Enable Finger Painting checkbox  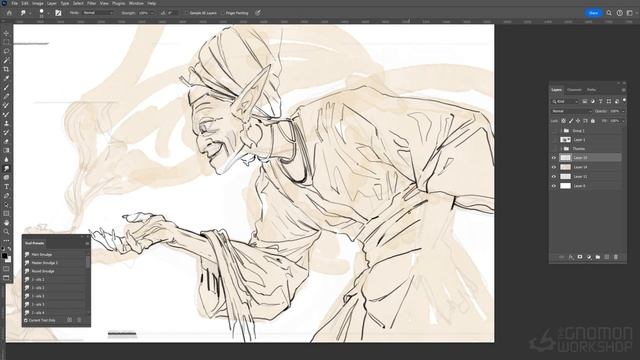point(223,13)
